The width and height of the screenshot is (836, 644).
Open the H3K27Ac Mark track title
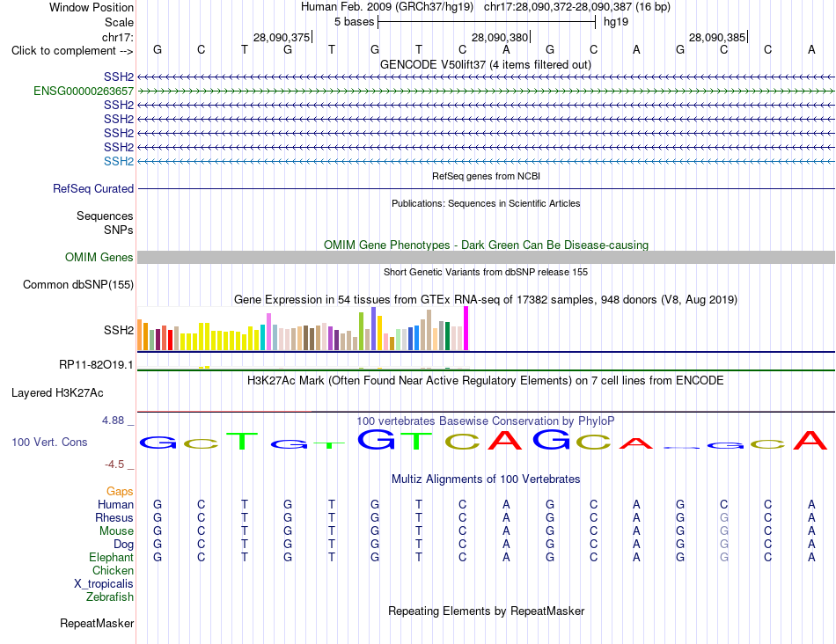[x=486, y=381]
